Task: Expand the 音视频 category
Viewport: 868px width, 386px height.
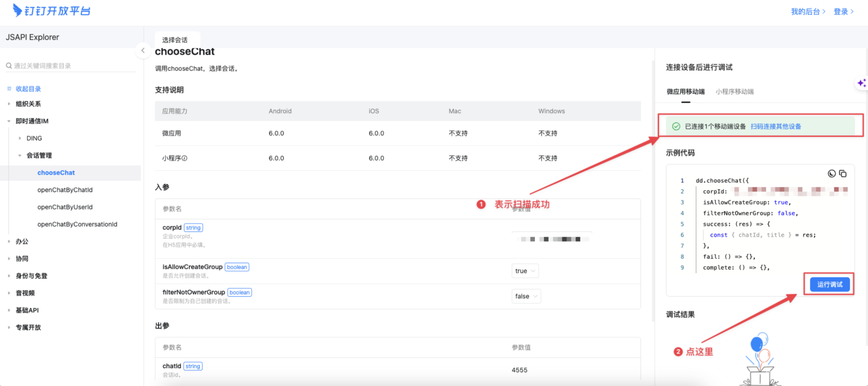Action: [9, 293]
